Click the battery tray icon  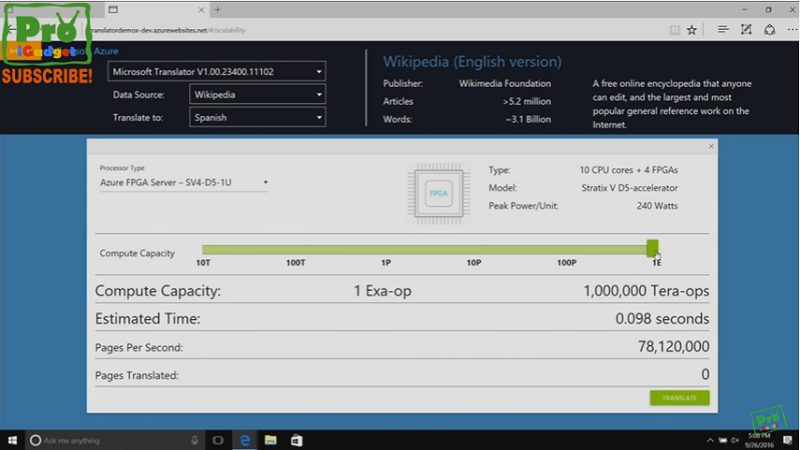723,440
